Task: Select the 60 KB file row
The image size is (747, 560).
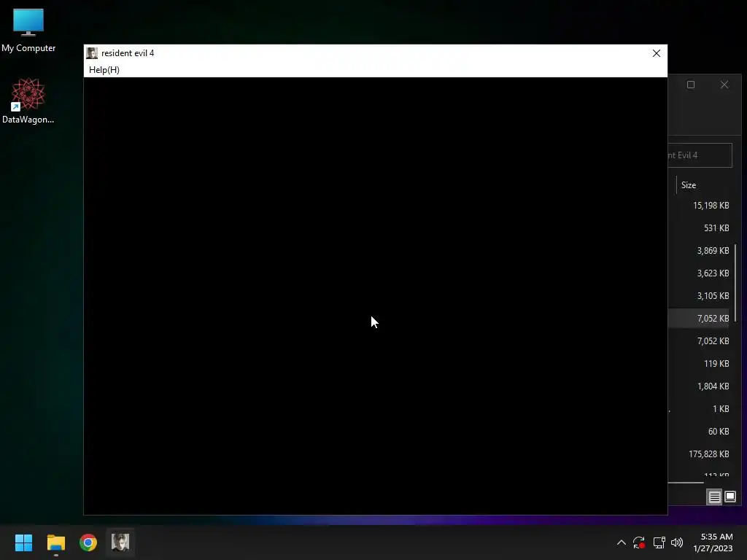Action: click(700, 432)
